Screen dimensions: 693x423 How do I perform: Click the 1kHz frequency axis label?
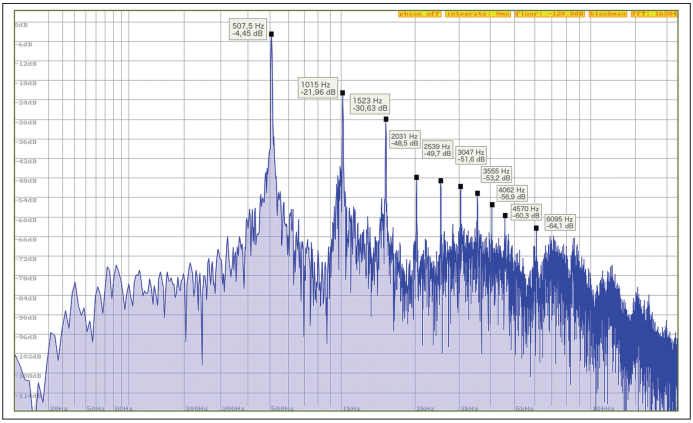(x=351, y=408)
